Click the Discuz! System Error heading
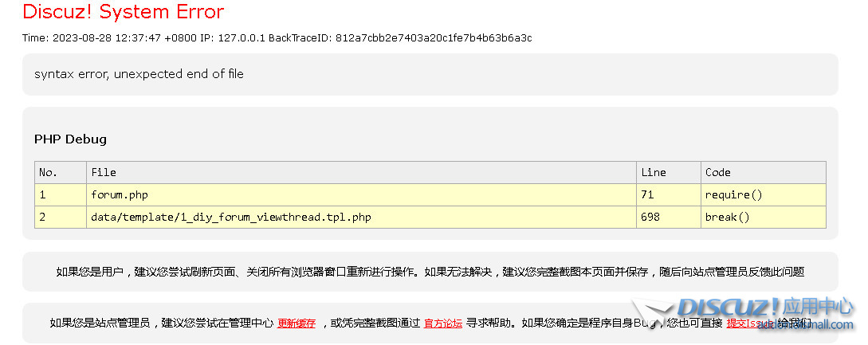 pyautogui.click(x=124, y=12)
